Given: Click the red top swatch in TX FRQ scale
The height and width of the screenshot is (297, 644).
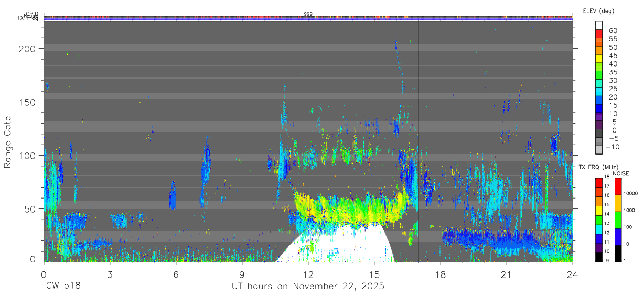Looking at the screenshot, I should tap(599, 182).
